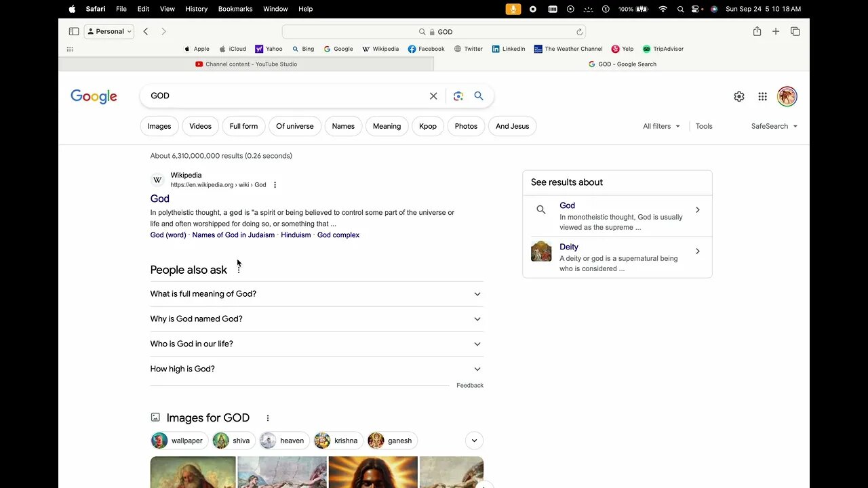Open the favorites grid icon
Image resolution: width=868 pixels, height=488 pixels.
coord(70,49)
